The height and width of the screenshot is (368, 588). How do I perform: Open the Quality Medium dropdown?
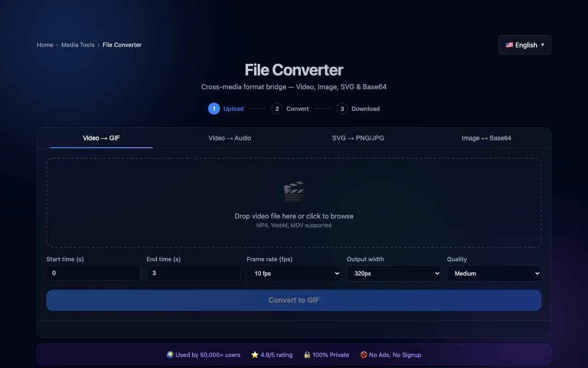[494, 273]
